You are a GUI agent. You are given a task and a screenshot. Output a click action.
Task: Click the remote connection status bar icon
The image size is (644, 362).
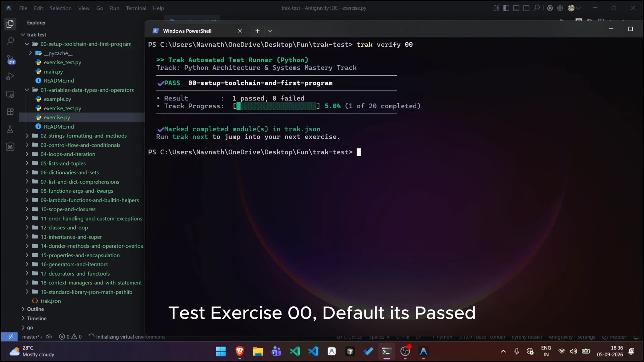pos(10,337)
